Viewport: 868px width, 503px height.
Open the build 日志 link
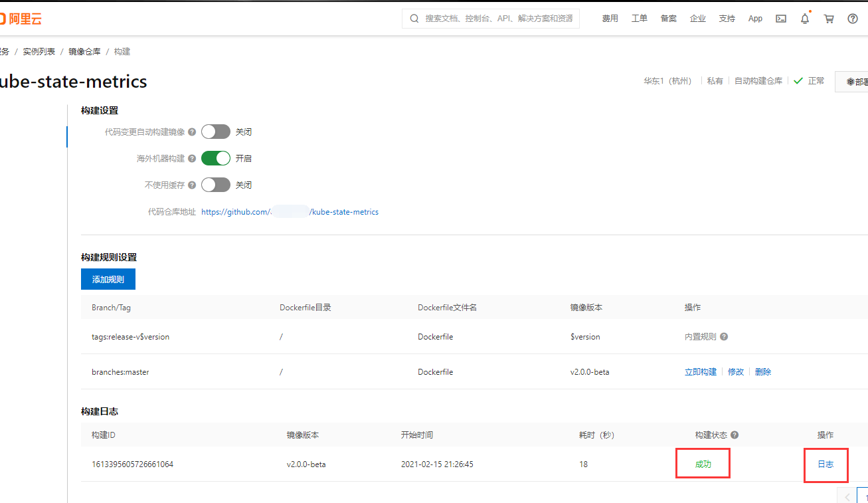coord(825,464)
